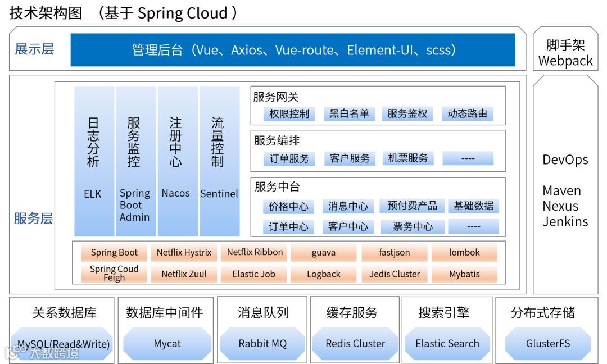Click the 消息队列 heading

[x=263, y=312]
